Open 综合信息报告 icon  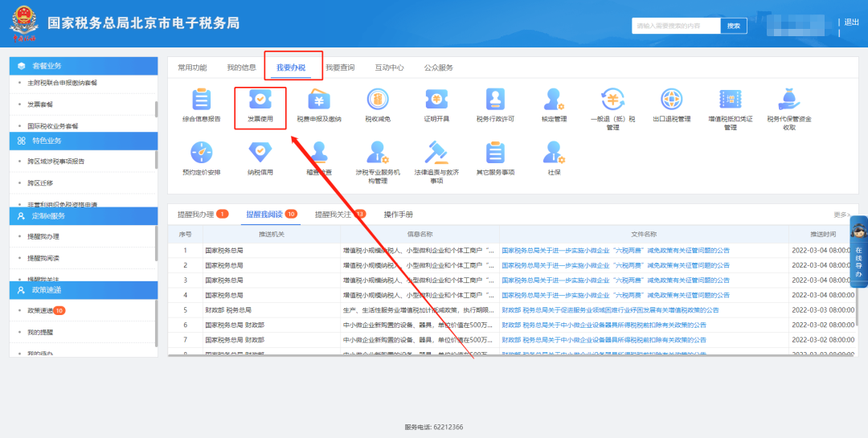(201, 101)
